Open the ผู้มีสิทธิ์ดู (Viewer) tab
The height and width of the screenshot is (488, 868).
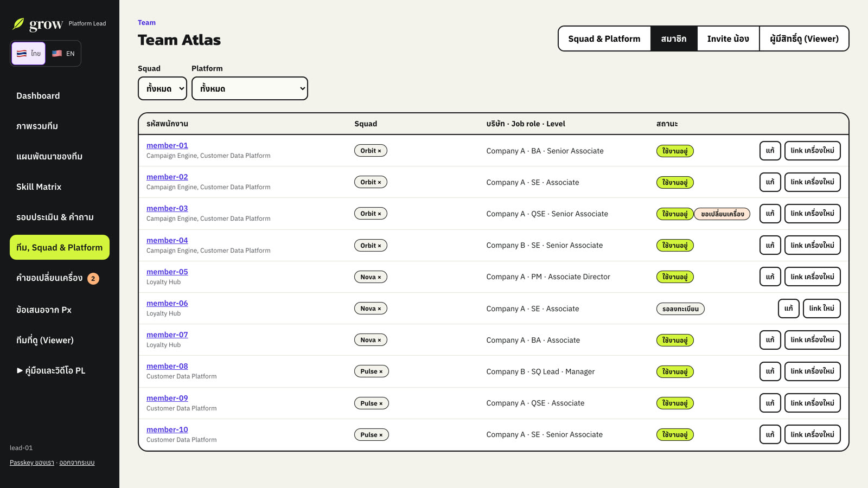pos(804,38)
